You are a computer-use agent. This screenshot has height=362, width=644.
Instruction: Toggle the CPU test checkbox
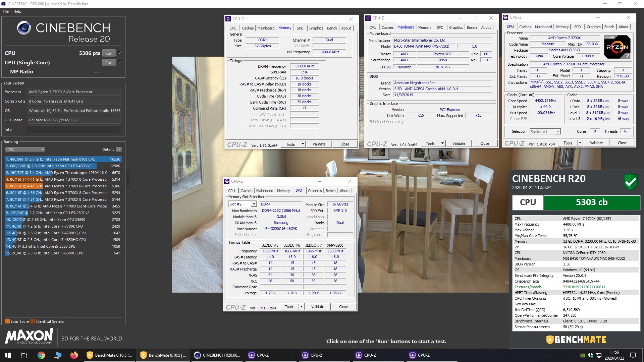click(x=120, y=53)
